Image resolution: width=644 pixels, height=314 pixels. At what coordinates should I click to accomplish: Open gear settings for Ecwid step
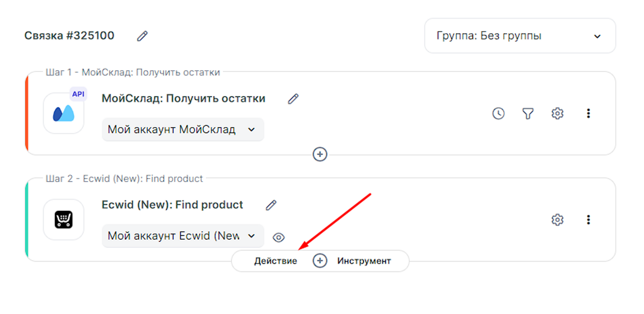click(557, 220)
